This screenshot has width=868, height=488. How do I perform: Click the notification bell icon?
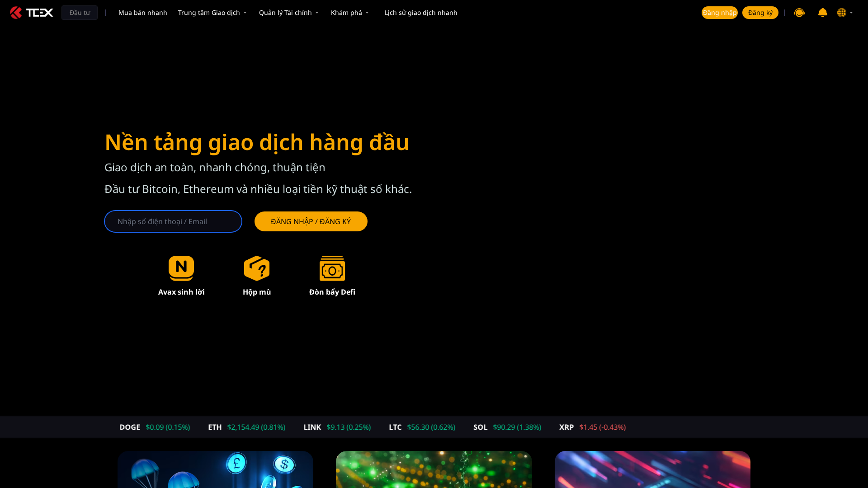pos(822,13)
